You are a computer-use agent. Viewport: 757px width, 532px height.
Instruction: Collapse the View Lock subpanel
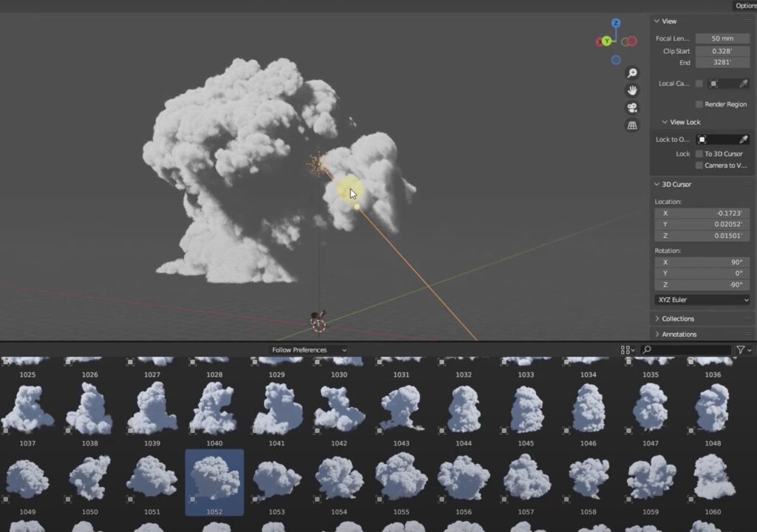click(665, 122)
